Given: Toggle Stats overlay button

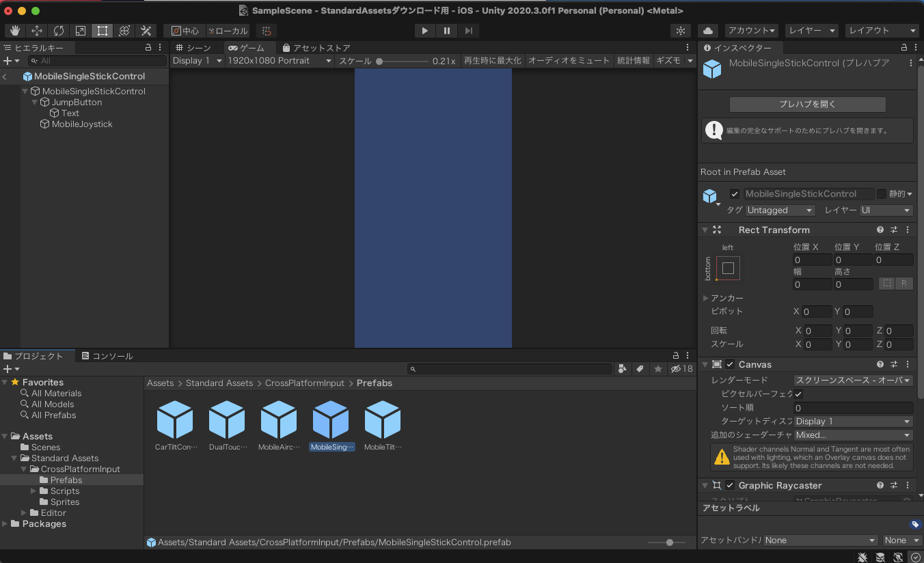Looking at the screenshot, I should coord(634,61).
